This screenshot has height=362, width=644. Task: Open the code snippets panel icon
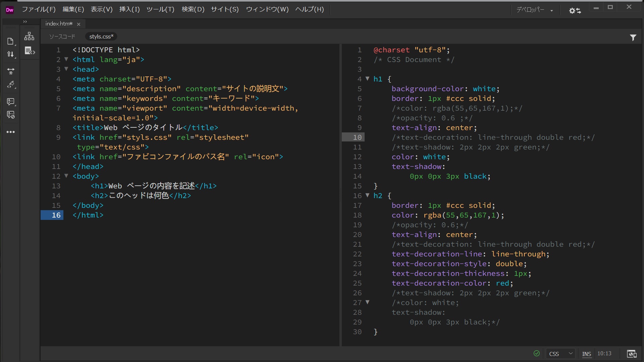(x=30, y=51)
